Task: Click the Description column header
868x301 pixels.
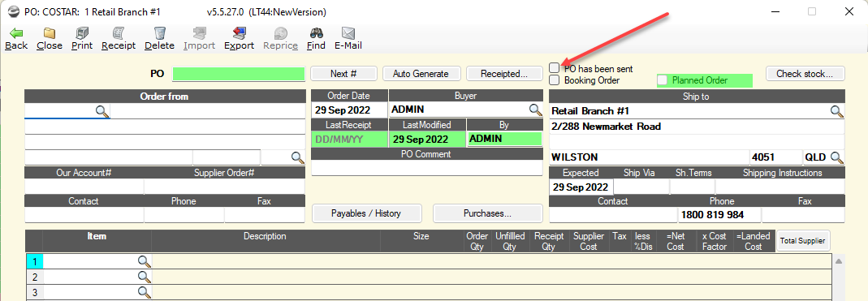Action: click(x=266, y=241)
